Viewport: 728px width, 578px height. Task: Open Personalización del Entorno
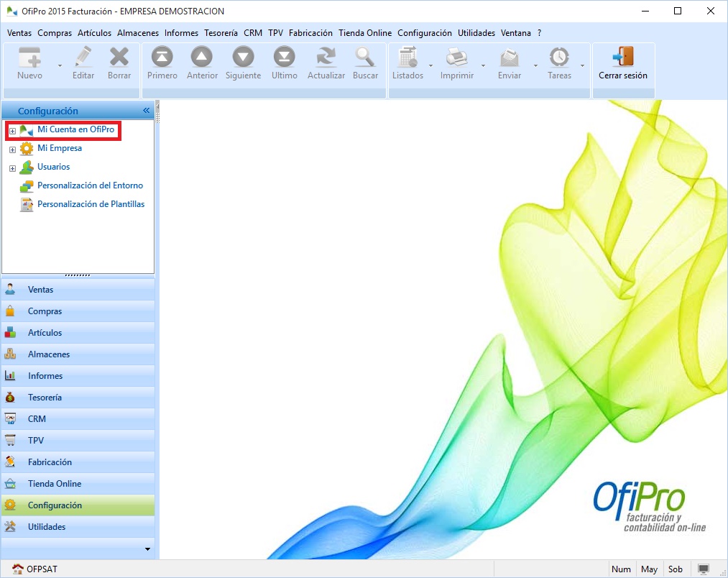[90, 185]
